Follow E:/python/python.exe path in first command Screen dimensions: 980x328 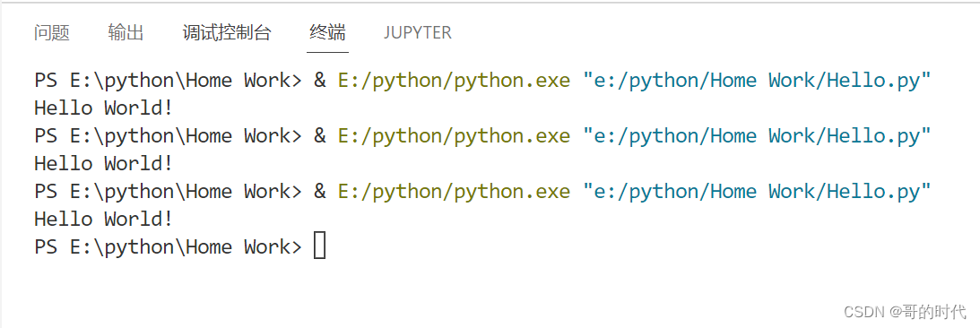(x=454, y=81)
